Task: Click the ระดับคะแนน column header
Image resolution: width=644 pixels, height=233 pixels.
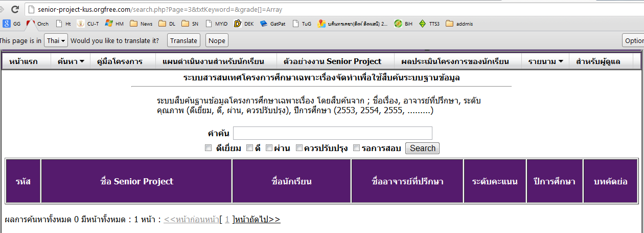Action: click(495, 181)
